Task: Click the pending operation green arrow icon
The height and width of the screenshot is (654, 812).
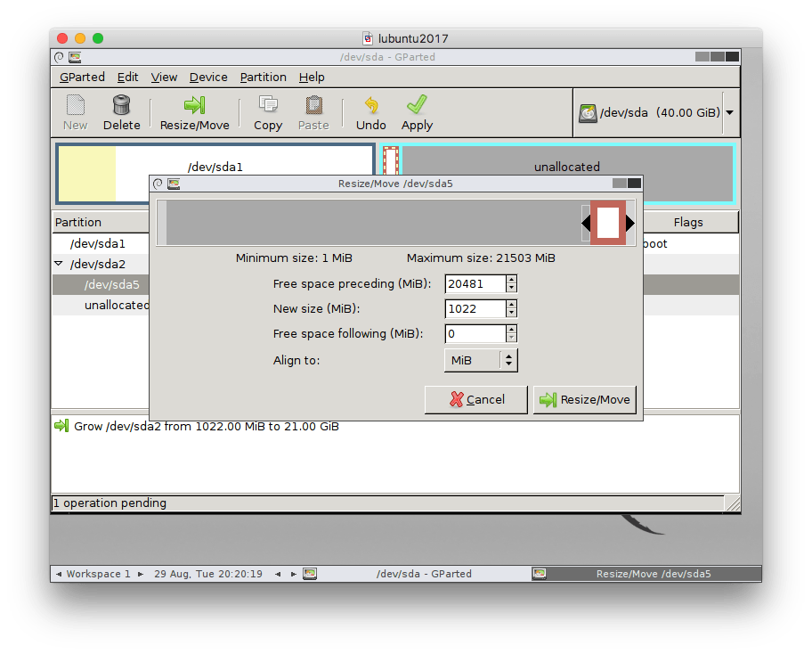Action: point(61,426)
